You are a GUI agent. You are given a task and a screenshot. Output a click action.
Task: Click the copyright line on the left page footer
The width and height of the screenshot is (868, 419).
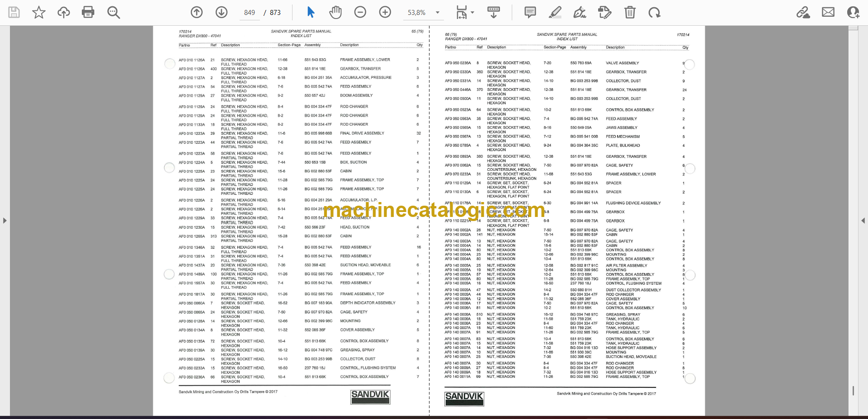point(228,392)
